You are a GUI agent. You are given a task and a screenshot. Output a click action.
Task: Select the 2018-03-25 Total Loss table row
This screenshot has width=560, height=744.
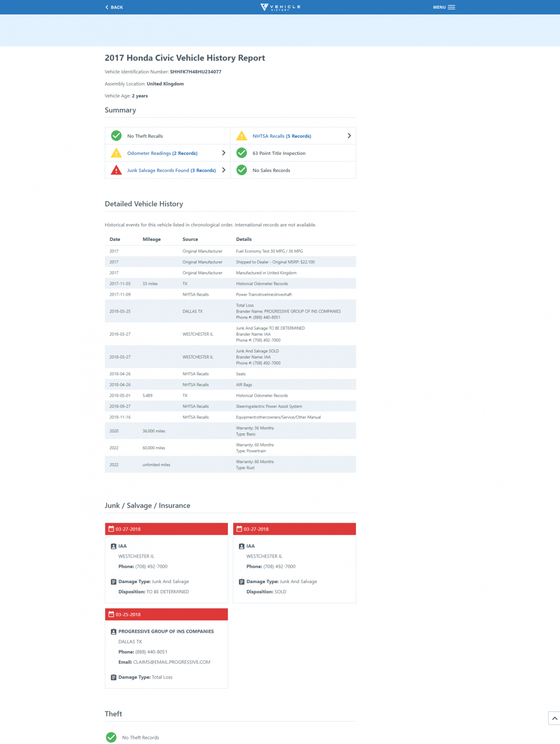230,311
